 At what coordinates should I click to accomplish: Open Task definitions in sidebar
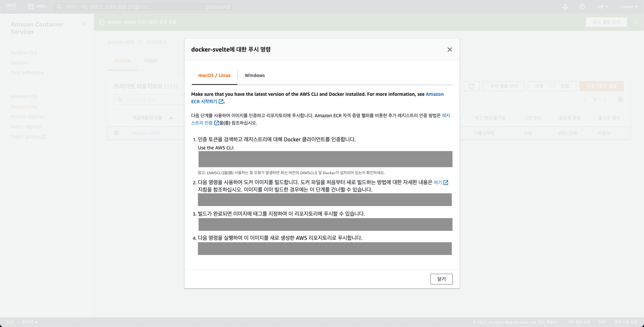click(x=28, y=73)
